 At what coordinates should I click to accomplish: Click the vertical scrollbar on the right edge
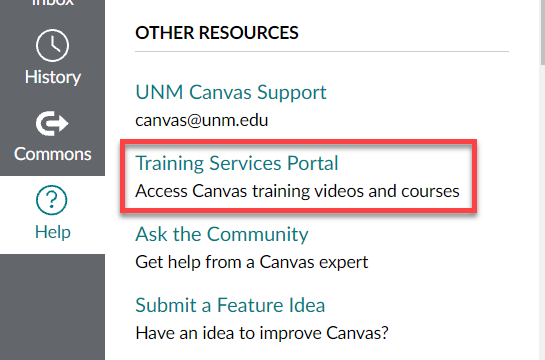543,32
